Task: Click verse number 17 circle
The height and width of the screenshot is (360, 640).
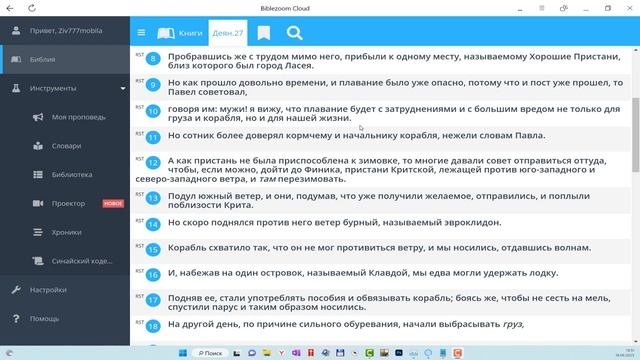Action: tap(153, 300)
